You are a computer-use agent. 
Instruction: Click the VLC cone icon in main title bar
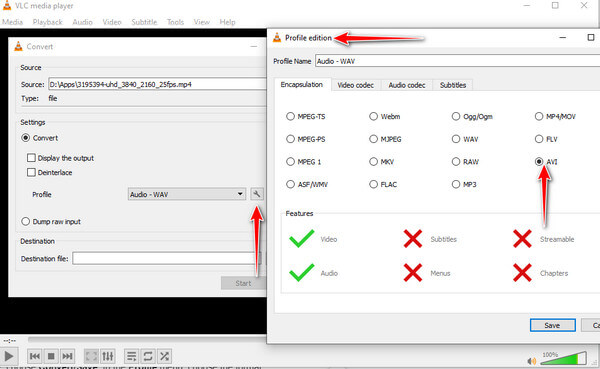(x=7, y=5)
